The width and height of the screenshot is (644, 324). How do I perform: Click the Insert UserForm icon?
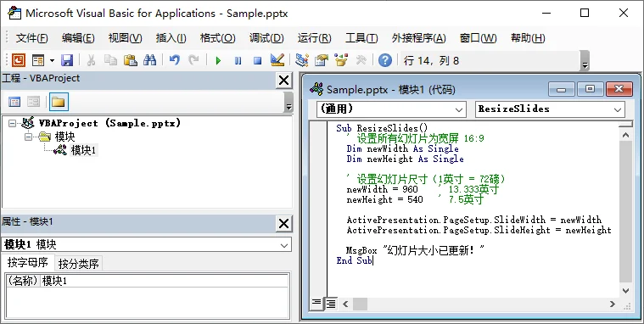(x=38, y=60)
